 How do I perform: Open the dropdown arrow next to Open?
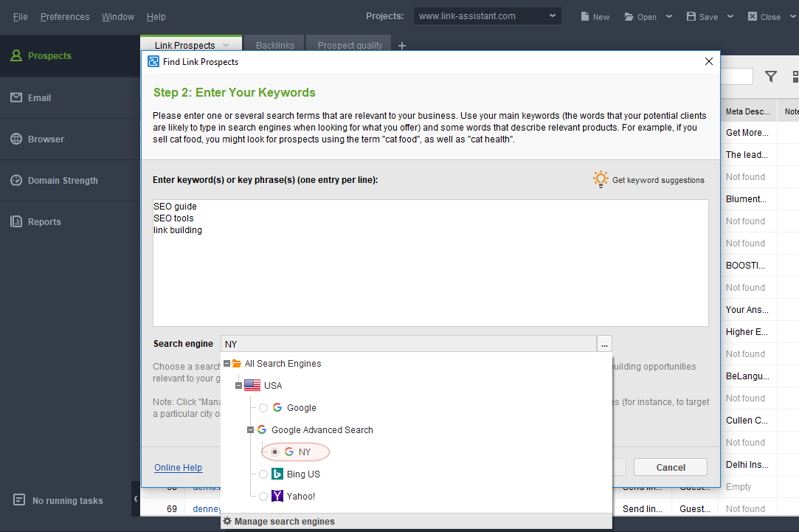[669, 16]
